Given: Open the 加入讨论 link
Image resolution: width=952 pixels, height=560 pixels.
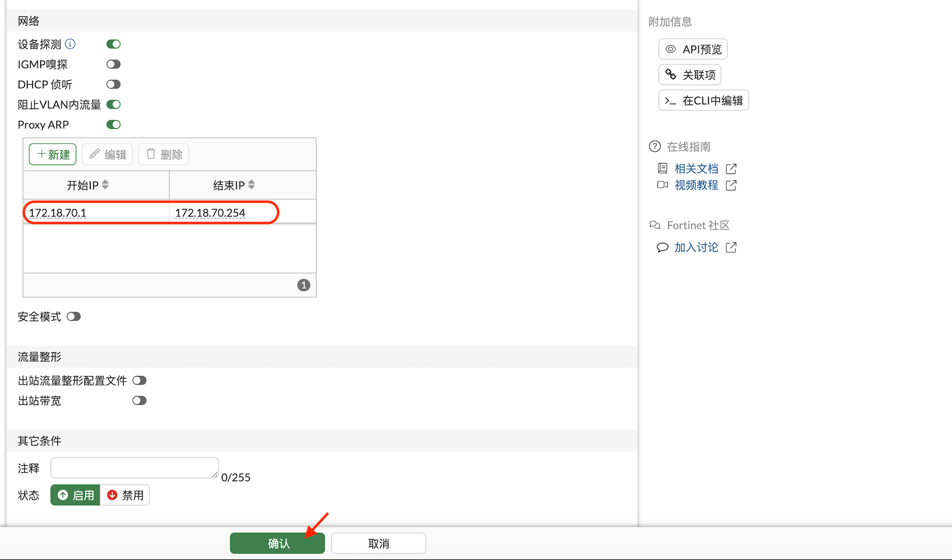Looking at the screenshot, I should click(696, 247).
